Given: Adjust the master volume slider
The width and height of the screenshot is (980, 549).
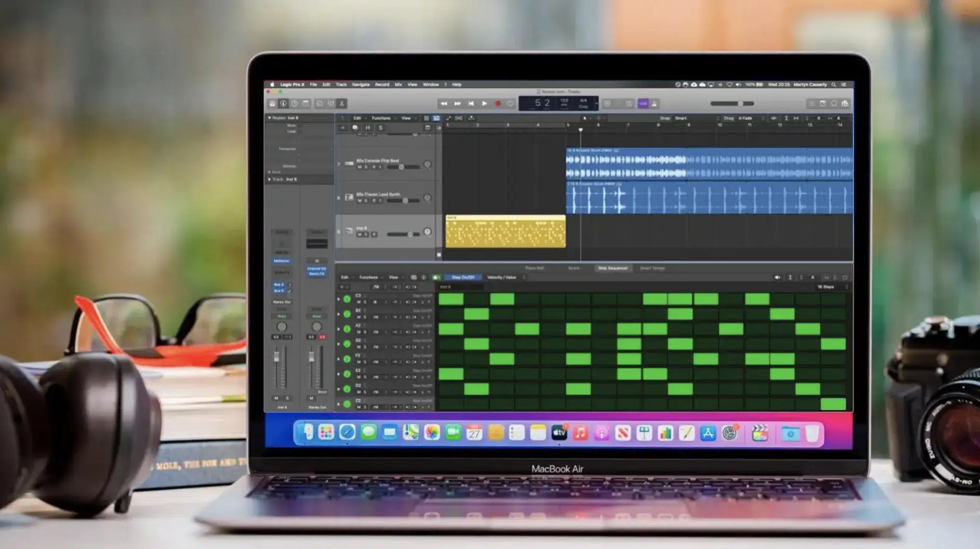Looking at the screenshot, I should coord(732,103).
